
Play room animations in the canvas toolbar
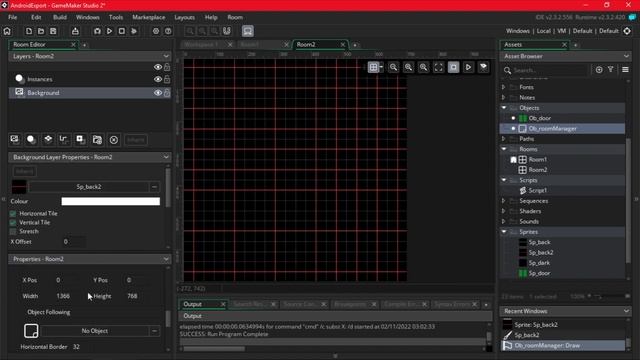468,67
